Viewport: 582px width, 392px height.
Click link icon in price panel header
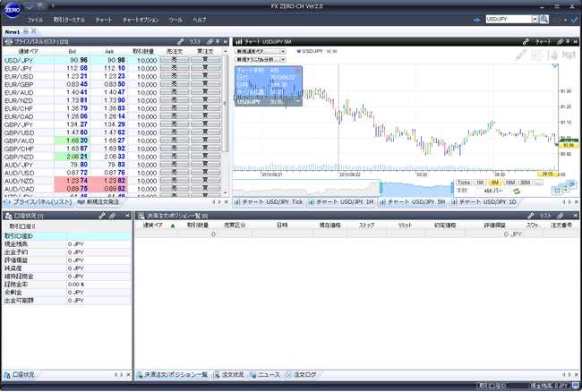pos(180,41)
